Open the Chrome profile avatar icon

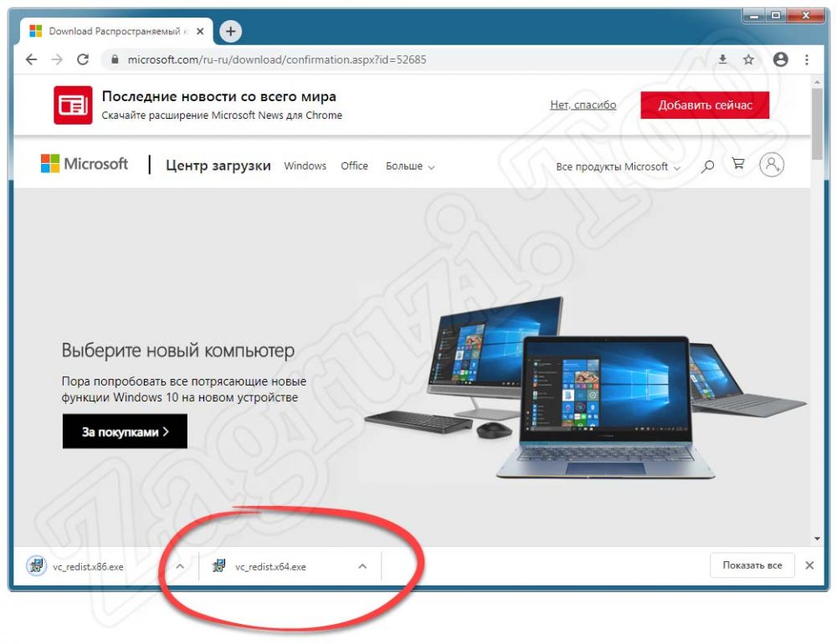780,59
